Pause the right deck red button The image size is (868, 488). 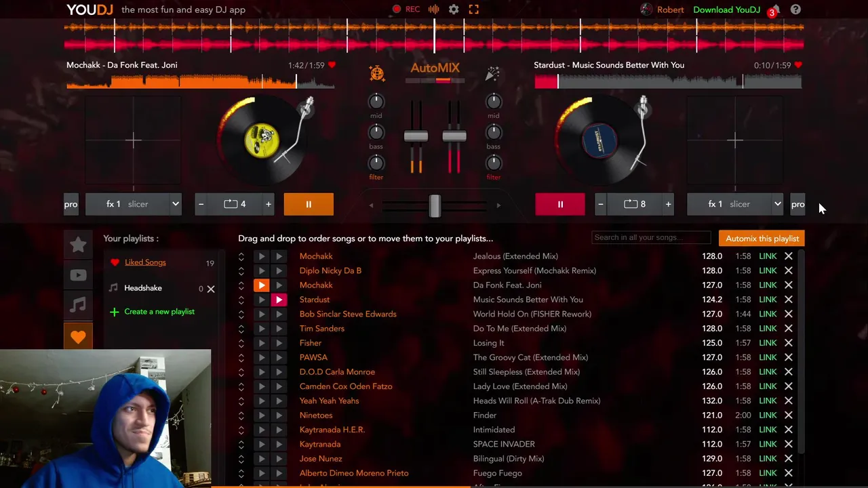click(x=560, y=204)
